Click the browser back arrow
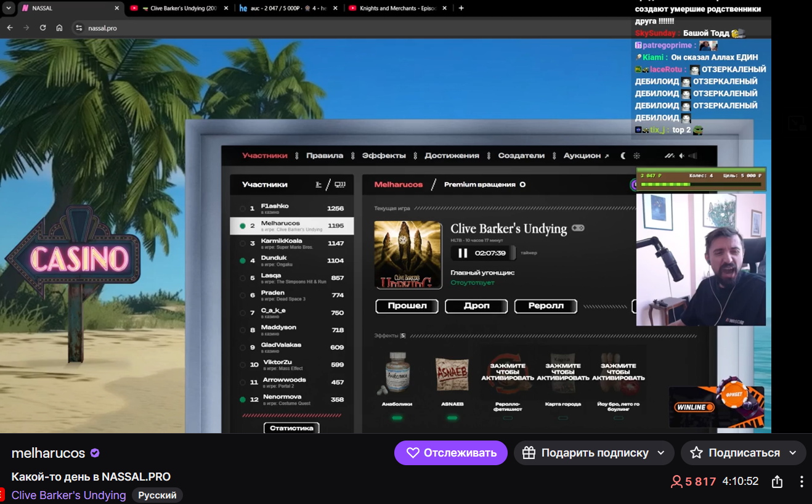Screen dimensions: 812x504 tap(10, 28)
